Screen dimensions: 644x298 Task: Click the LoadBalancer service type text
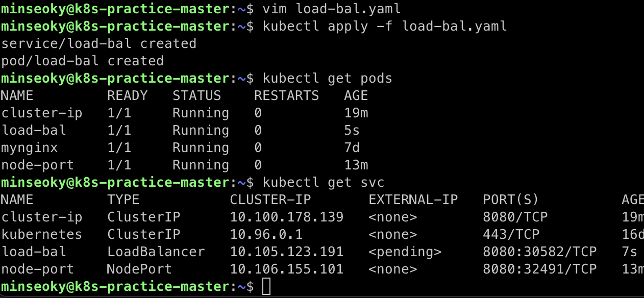156,252
